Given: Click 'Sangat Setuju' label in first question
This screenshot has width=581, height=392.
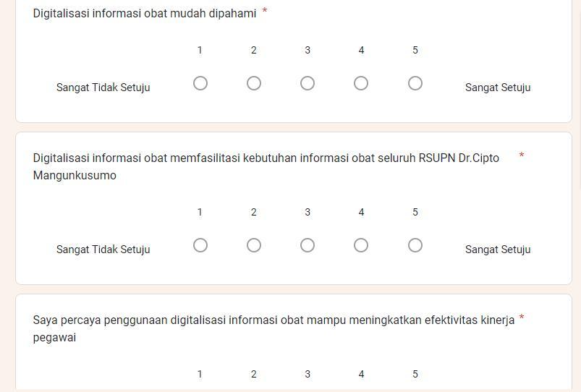Looking at the screenshot, I should point(498,88).
